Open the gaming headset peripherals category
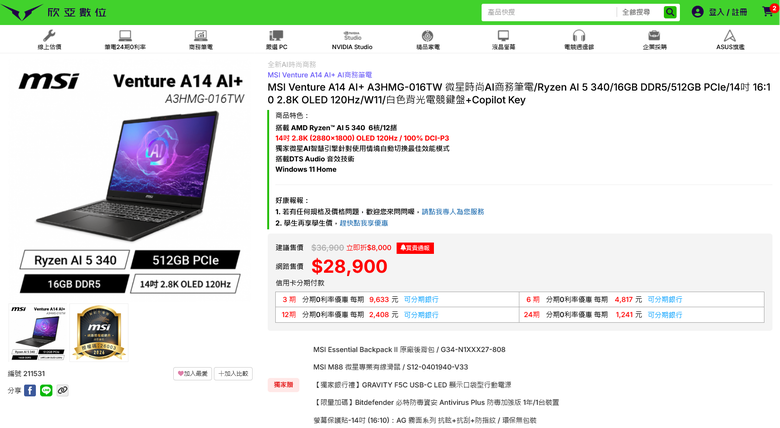780x428 pixels. 579,40
